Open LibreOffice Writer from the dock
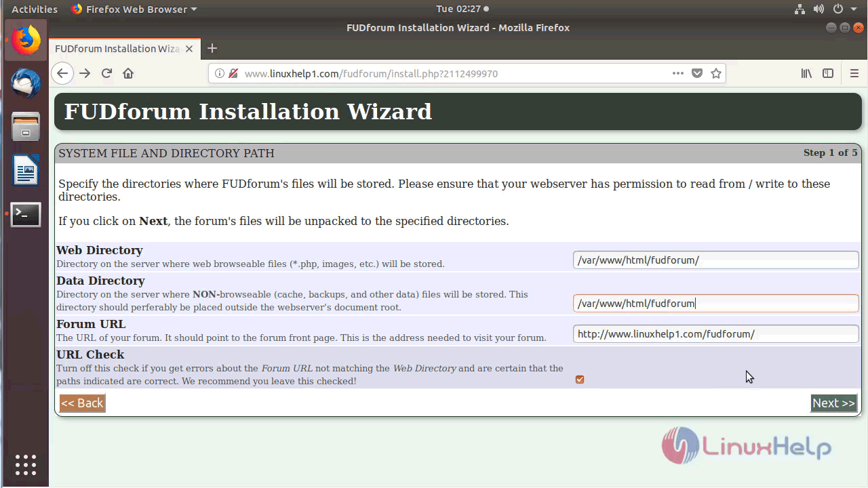 pyautogui.click(x=26, y=170)
